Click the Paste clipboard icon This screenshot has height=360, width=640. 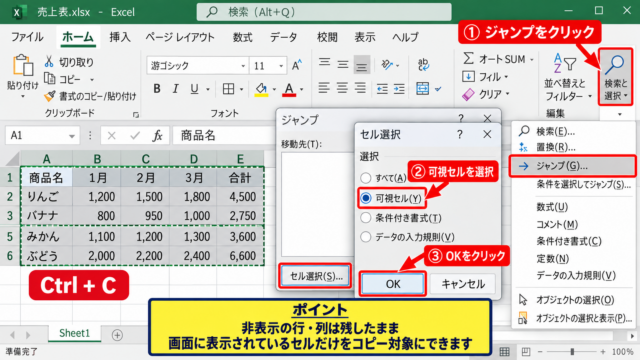[x=23, y=66]
